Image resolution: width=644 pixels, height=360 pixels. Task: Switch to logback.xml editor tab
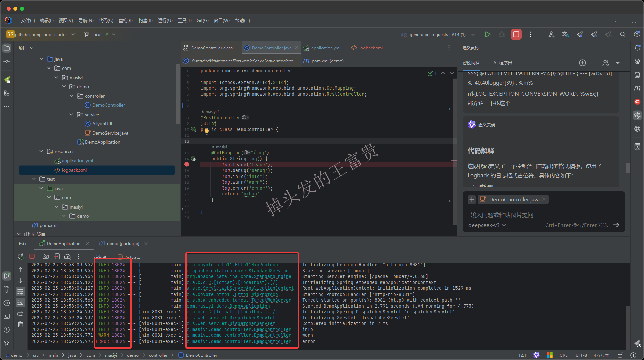[x=367, y=48]
